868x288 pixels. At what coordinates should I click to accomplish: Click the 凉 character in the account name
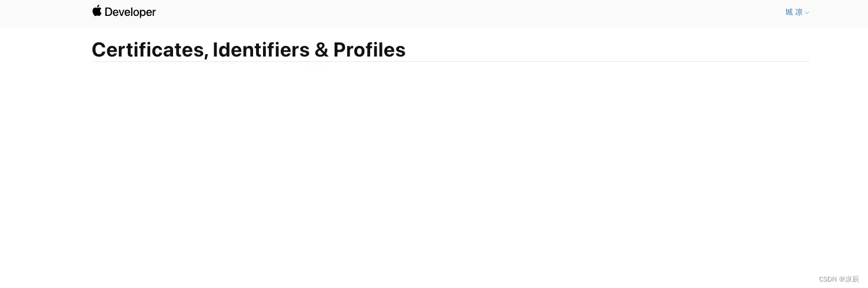coord(799,12)
